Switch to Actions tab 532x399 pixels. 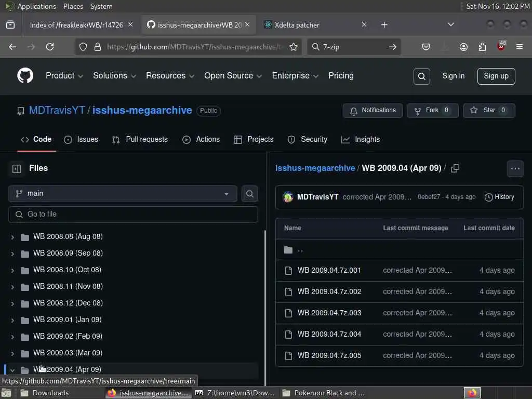tap(201, 139)
